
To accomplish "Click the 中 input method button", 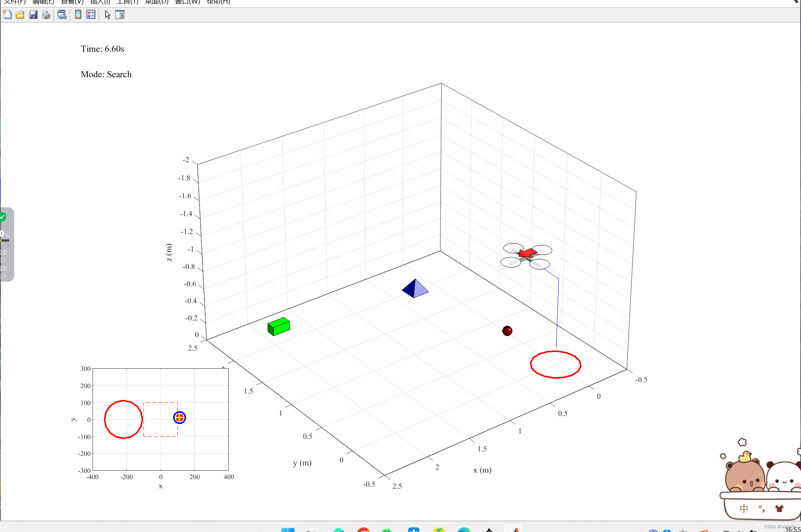I will [x=744, y=508].
